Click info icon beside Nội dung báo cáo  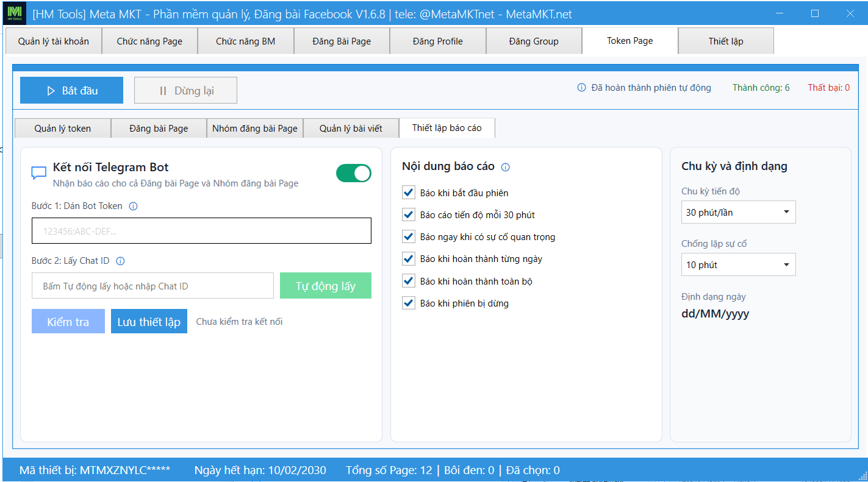(505, 167)
